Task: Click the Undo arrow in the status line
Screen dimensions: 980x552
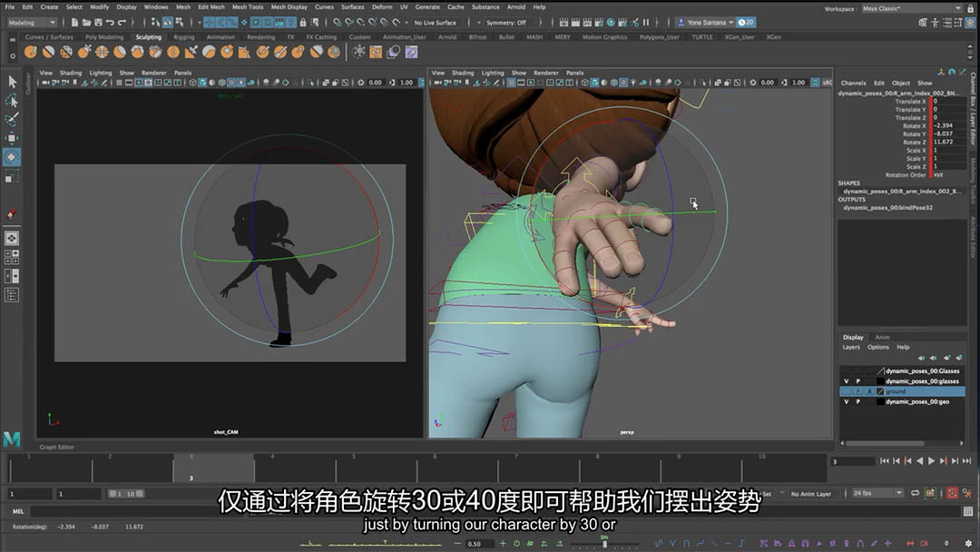Action: tap(110, 23)
